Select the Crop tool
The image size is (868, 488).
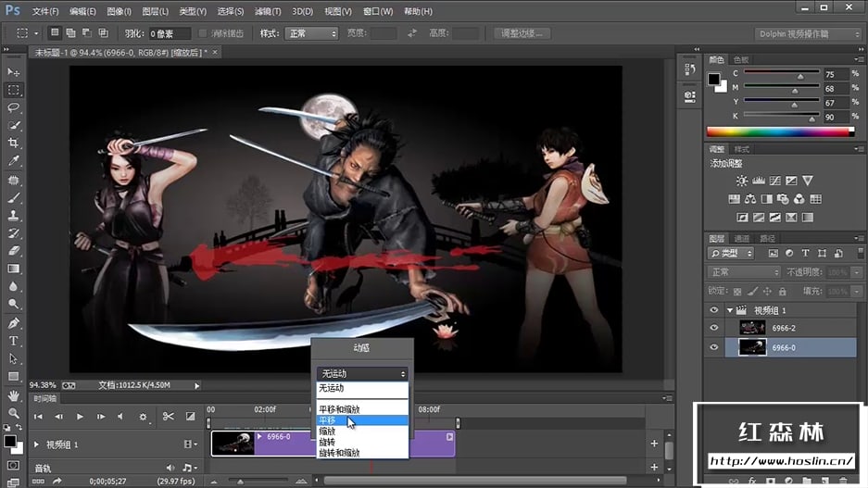(x=14, y=144)
